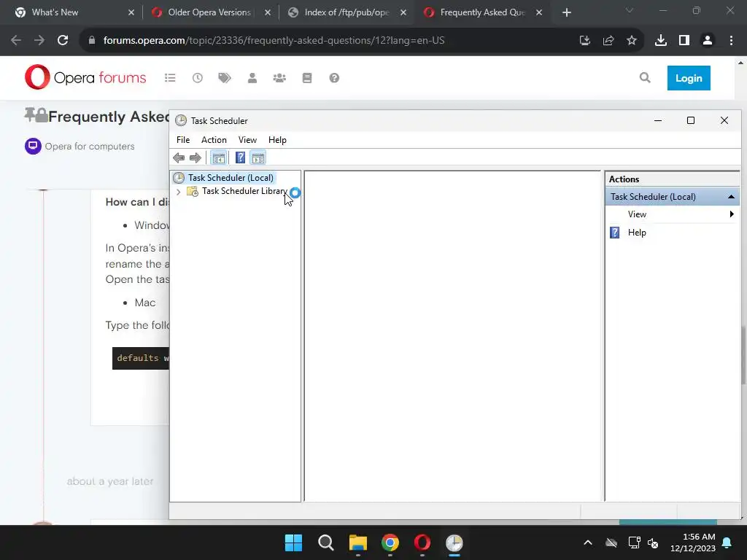Expand Task Scheduler Library chevron
Viewport: 747px width, 560px height.
tap(178, 192)
